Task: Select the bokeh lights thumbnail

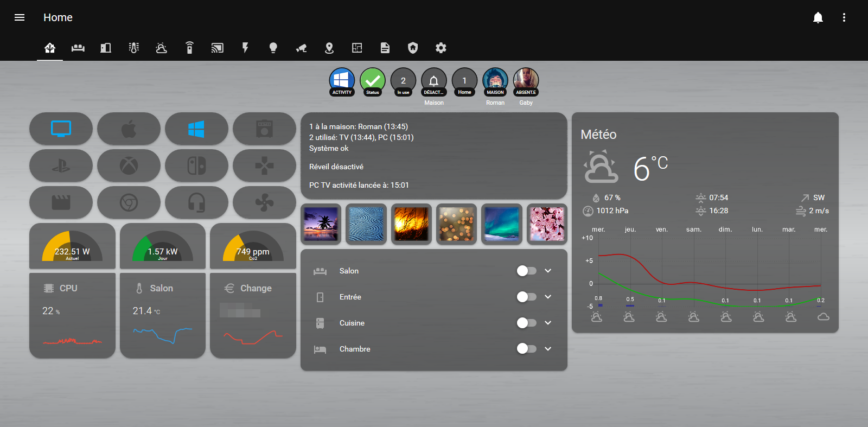Action: click(x=456, y=224)
